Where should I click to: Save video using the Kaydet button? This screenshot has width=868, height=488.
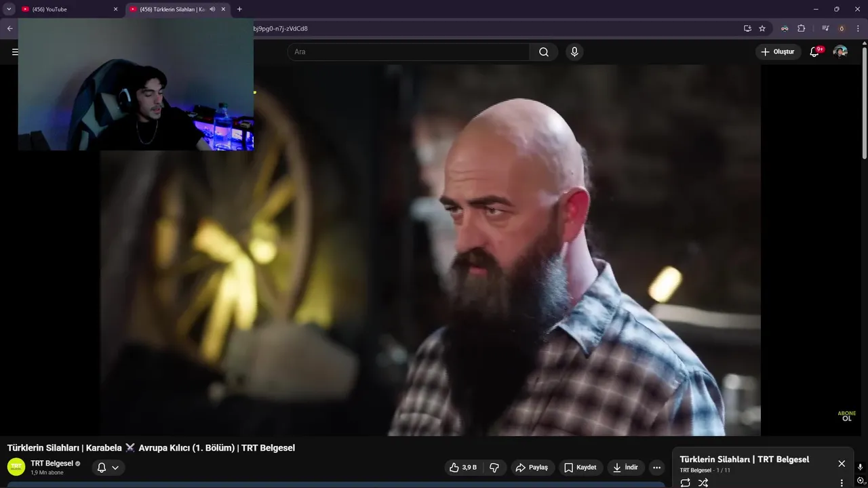coord(580,468)
